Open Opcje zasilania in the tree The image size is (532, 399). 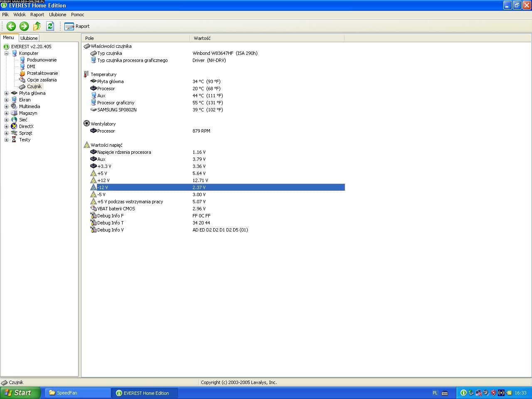tap(42, 80)
